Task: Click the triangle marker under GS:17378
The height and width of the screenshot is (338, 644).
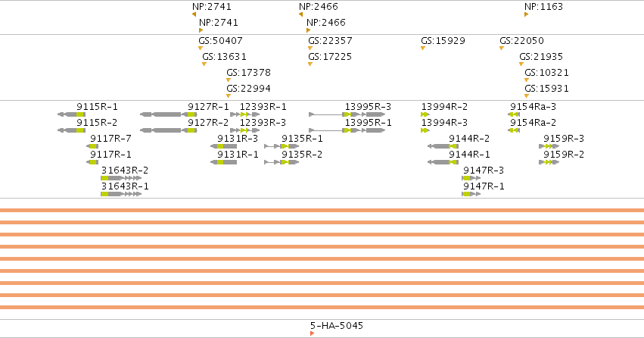Action: click(x=229, y=80)
